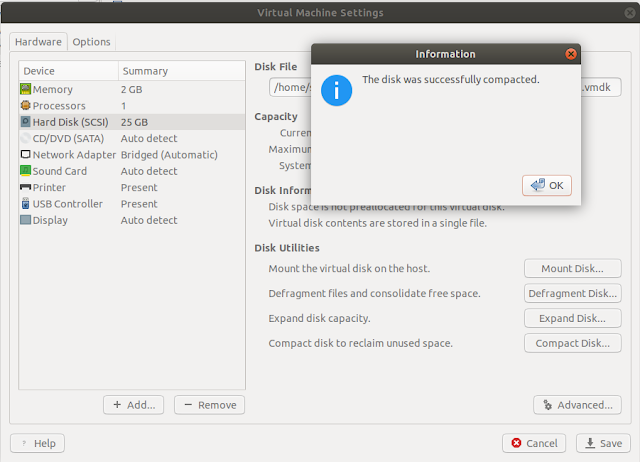Switch to the Options tab
Viewport: 640px width, 462px height.
91,42
